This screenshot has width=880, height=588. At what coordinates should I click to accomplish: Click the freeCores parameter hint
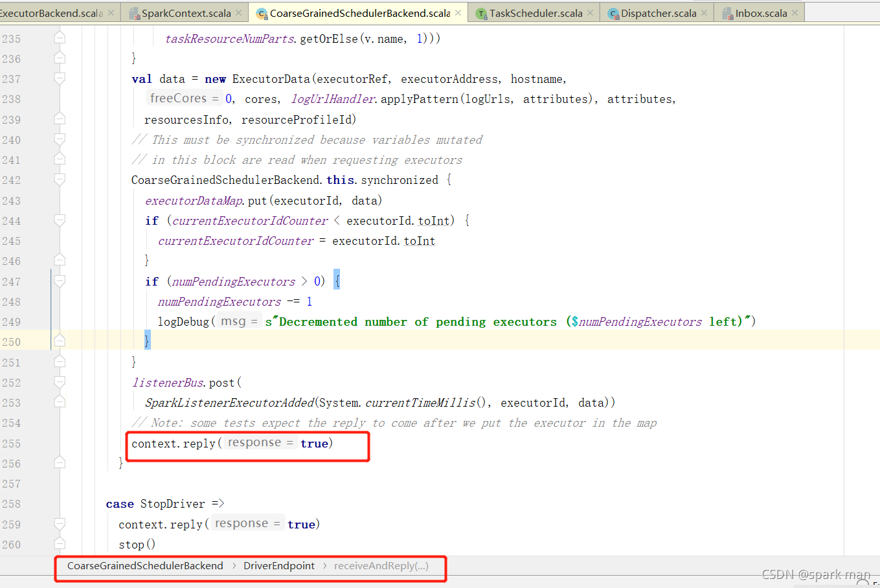pos(185,98)
